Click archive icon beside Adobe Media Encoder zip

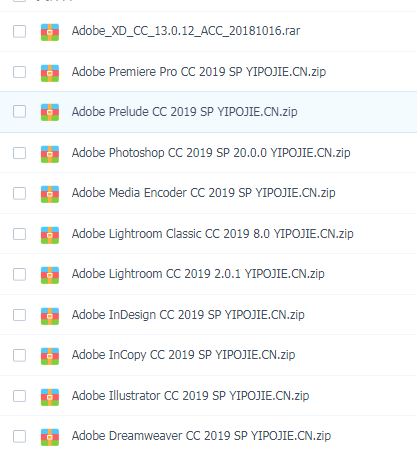pyautogui.click(x=50, y=194)
